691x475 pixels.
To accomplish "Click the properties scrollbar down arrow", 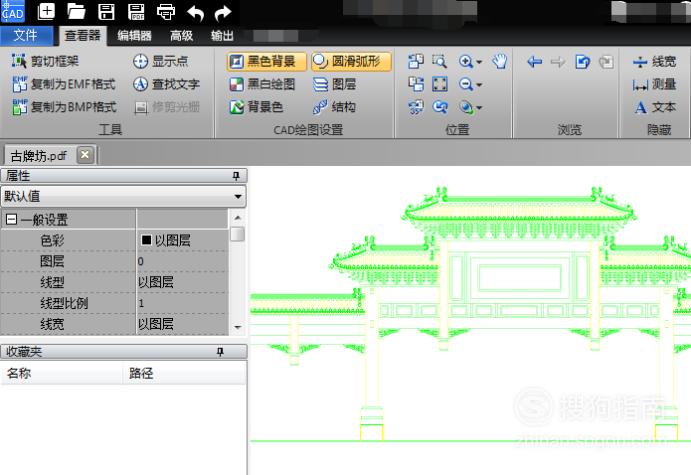I will (238, 327).
